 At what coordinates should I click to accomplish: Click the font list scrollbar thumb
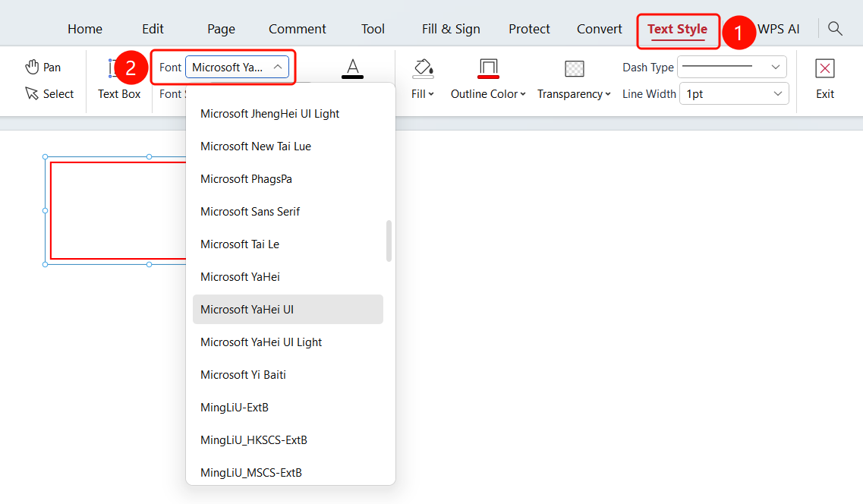389,241
